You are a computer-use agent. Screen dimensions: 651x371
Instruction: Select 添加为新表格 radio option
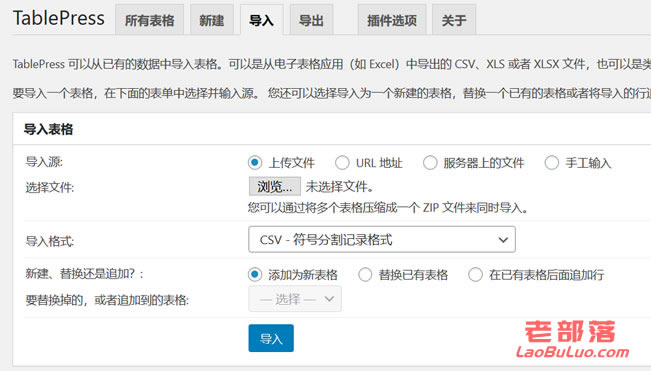255,274
